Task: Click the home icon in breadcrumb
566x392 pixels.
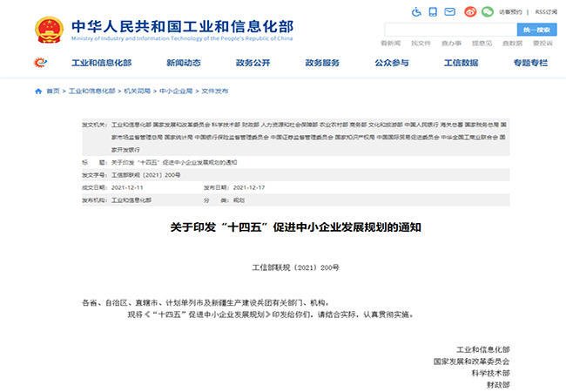Action: (x=38, y=91)
